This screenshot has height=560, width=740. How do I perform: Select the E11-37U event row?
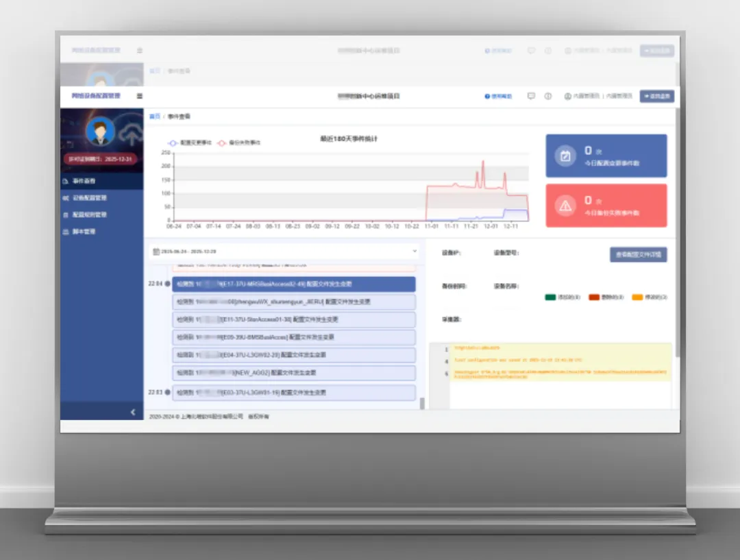293,319
